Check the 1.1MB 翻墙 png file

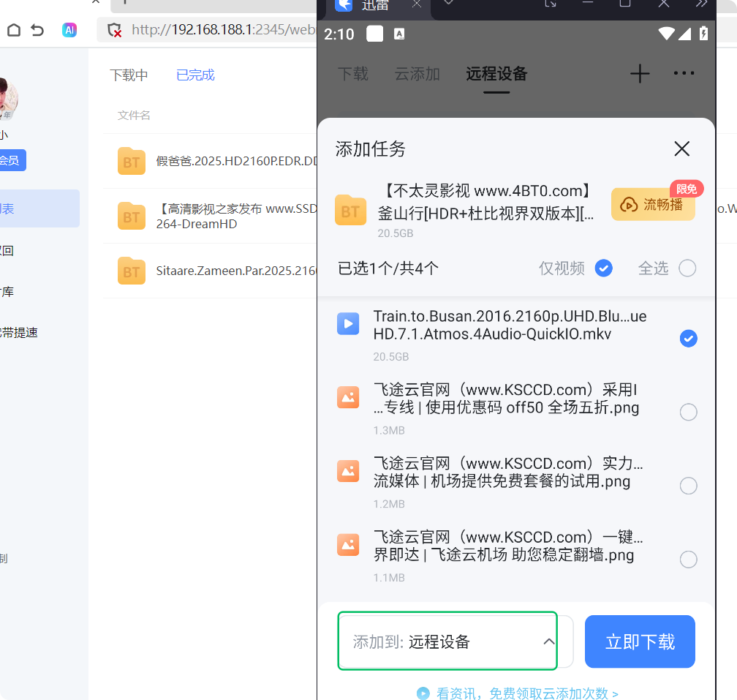pyautogui.click(x=689, y=560)
